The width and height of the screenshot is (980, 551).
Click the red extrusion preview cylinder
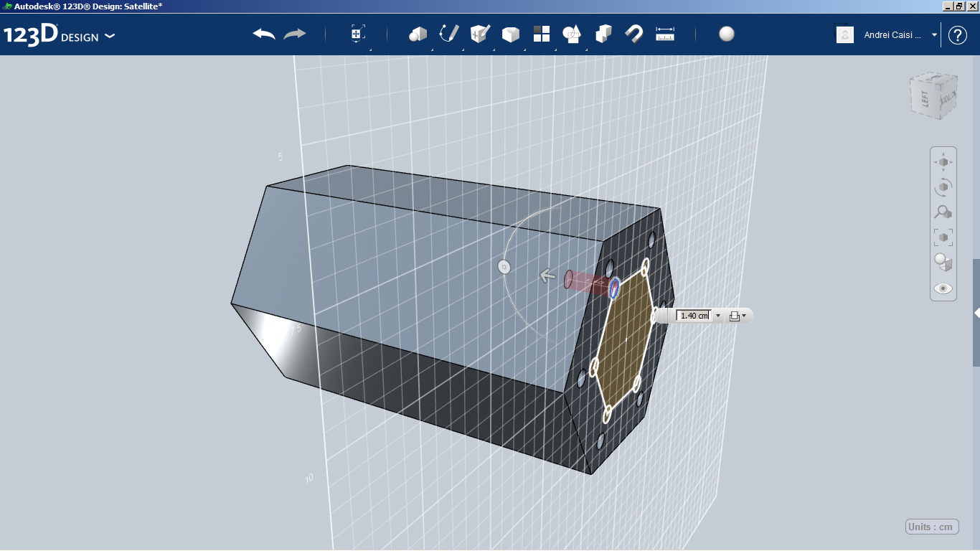click(590, 283)
